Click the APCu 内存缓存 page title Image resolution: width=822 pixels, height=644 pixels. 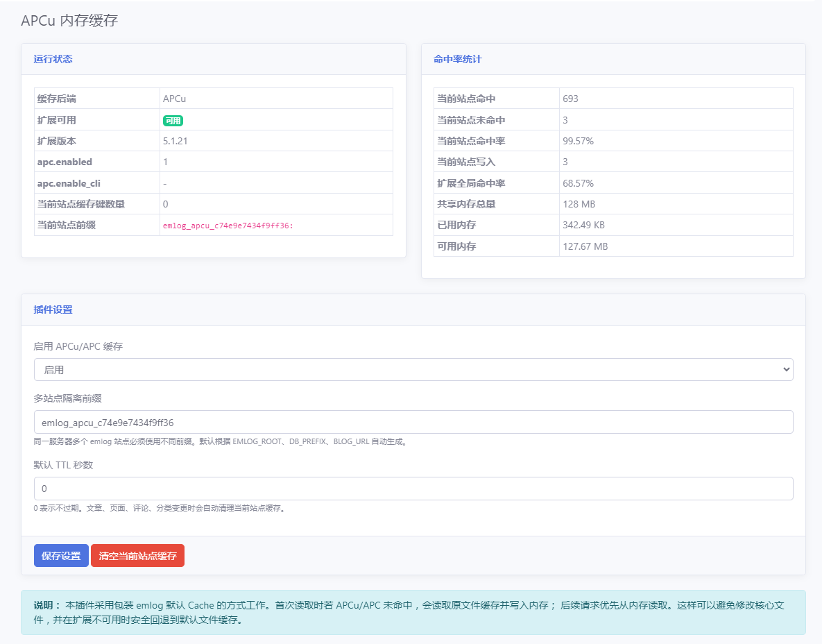[x=69, y=20]
